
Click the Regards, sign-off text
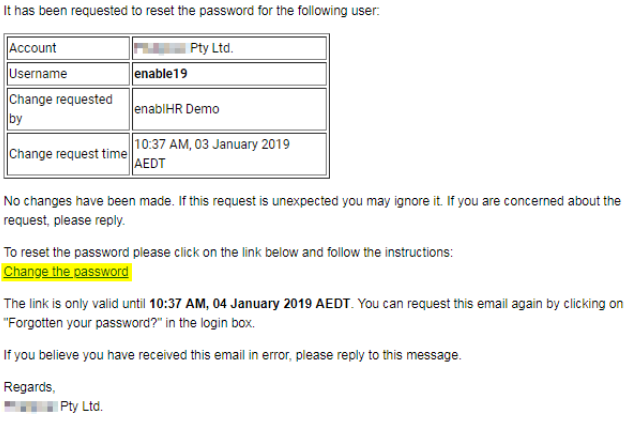coord(30,387)
